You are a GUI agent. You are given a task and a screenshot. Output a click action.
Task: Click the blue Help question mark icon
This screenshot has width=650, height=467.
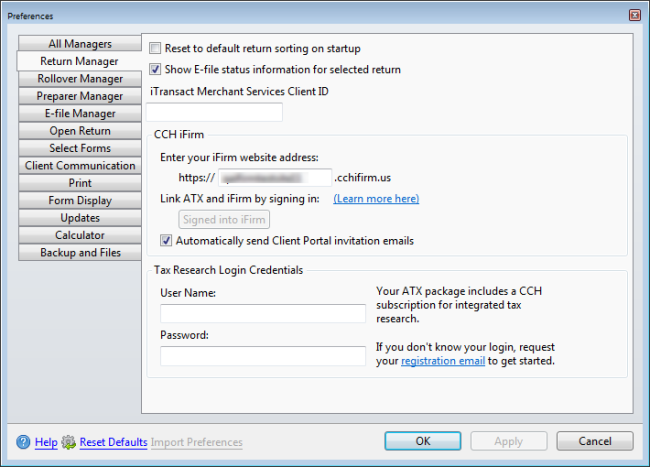click(x=23, y=442)
